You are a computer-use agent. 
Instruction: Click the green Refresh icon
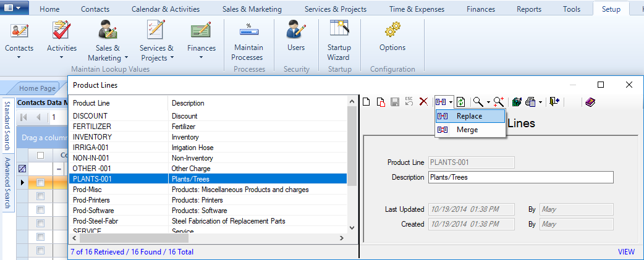click(x=460, y=102)
